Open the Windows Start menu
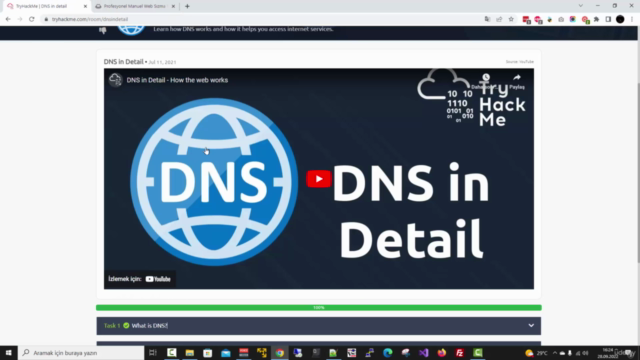Screen dimensions: 640x360 click(9, 353)
